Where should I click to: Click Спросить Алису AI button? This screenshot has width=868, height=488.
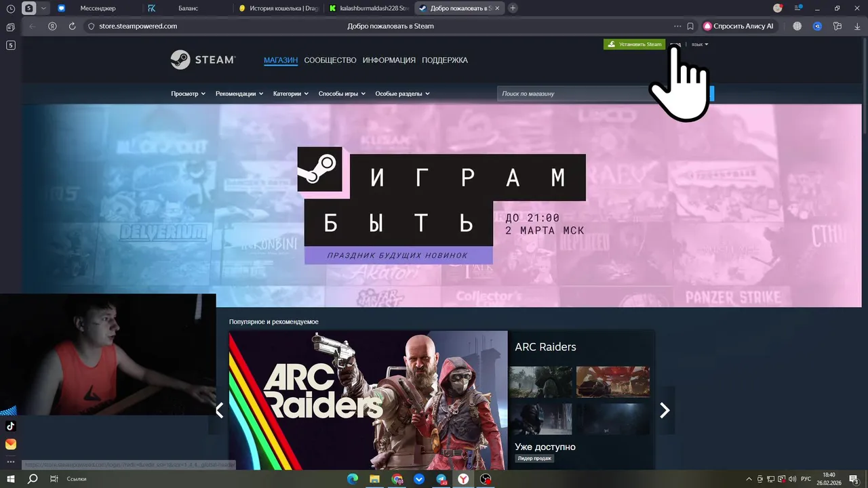coord(738,26)
